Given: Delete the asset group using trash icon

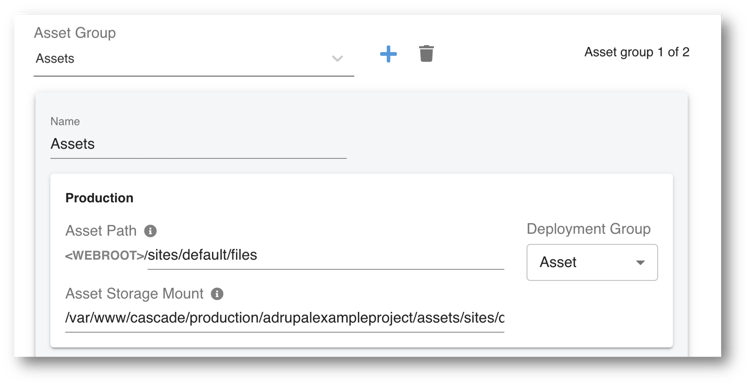Looking at the screenshot, I should tap(426, 54).
